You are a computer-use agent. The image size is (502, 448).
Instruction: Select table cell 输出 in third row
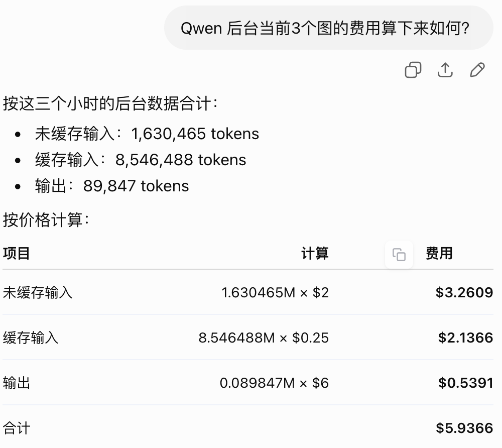click(x=17, y=383)
